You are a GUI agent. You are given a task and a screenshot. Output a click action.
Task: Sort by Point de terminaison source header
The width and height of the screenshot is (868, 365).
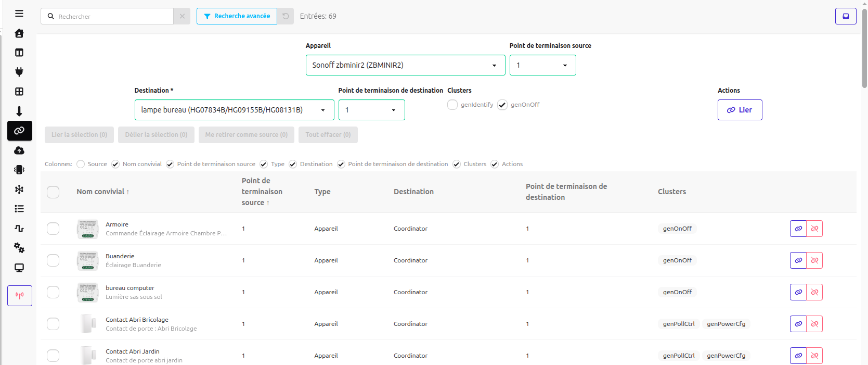(262, 192)
